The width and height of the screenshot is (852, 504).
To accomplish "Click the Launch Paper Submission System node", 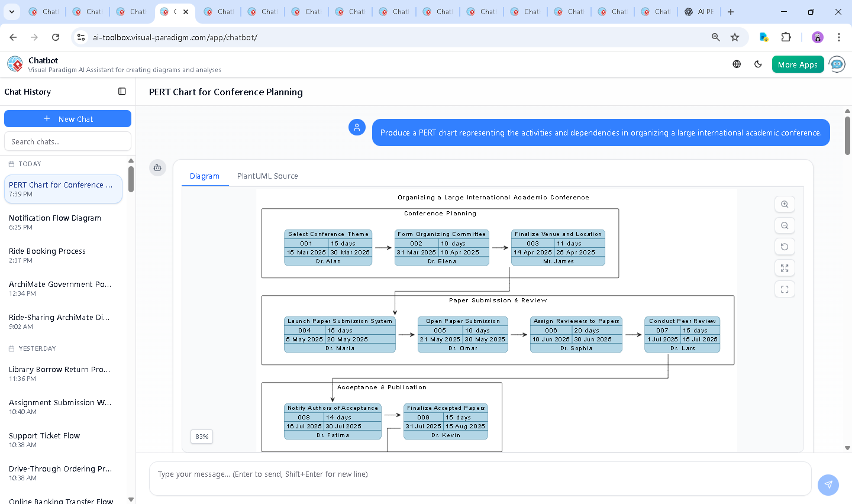I will (340, 334).
